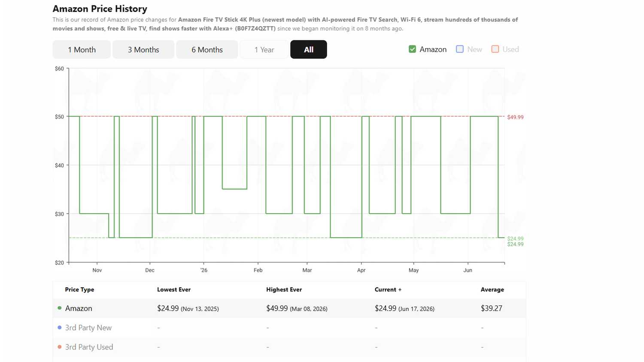644x362 pixels.
Task: Click the Current + column header
Action: point(388,290)
